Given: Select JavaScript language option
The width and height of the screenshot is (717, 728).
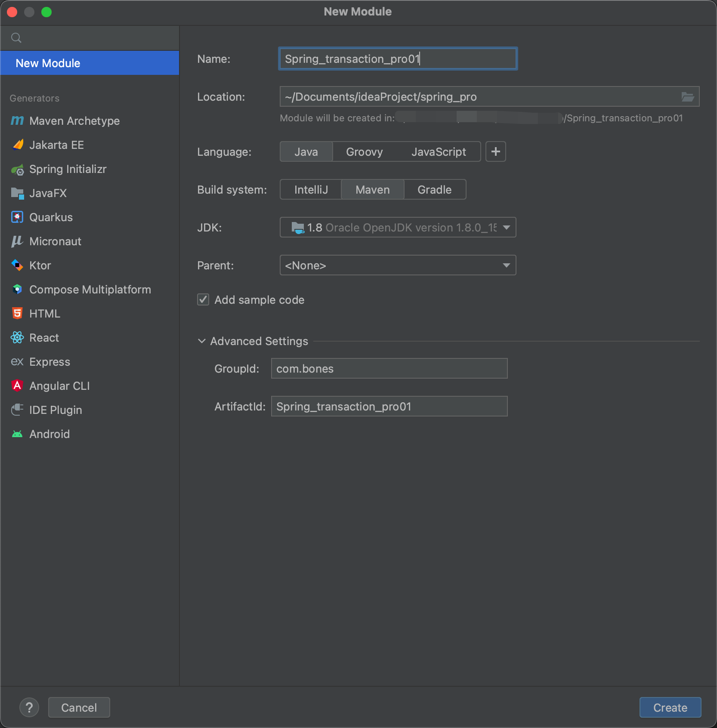Looking at the screenshot, I should pos(439,152).
